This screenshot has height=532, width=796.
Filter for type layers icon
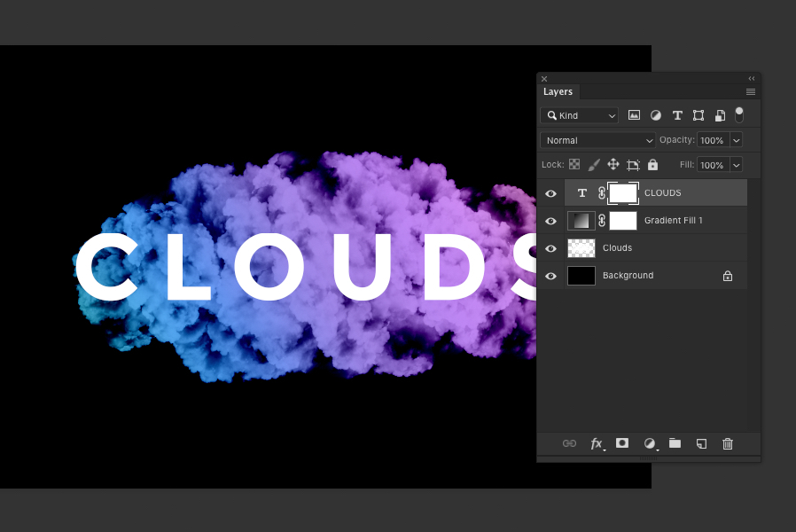click(x=677, y=115)
